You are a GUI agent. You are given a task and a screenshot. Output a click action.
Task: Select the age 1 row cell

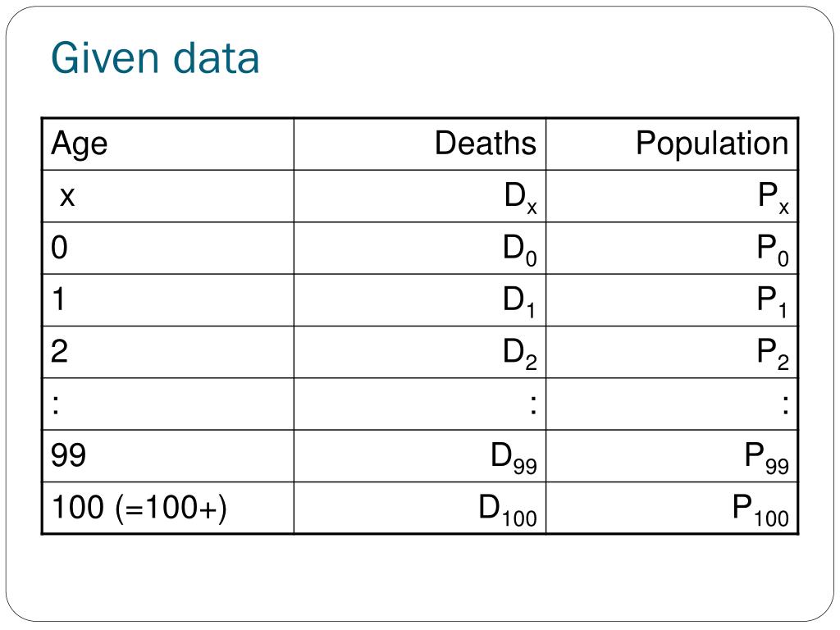[168, 300]
